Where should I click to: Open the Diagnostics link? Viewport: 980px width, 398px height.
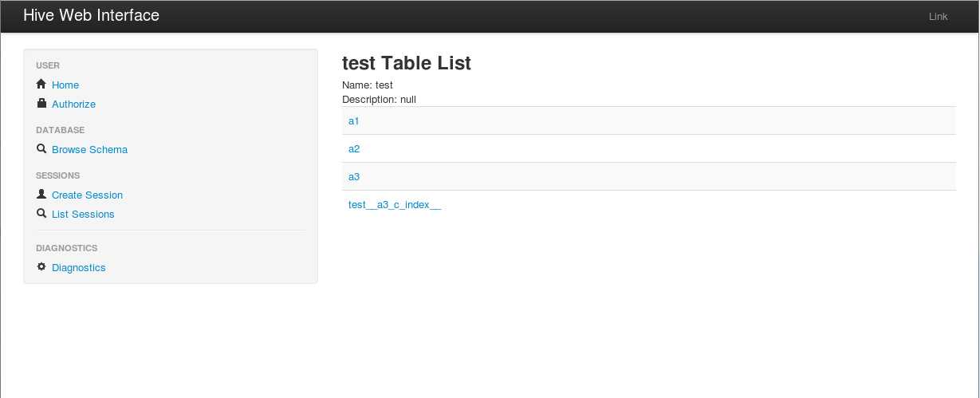click(x=78, y=267)
